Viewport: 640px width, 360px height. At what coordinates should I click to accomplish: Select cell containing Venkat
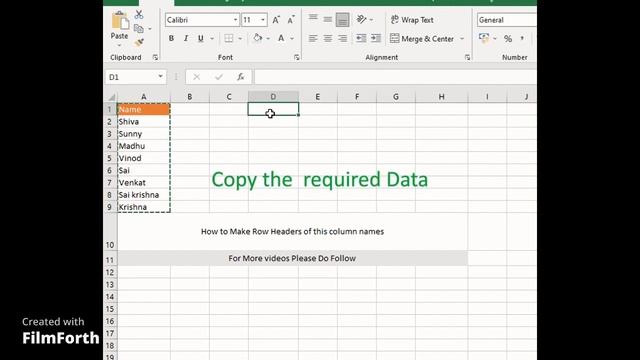click(144, 183)
